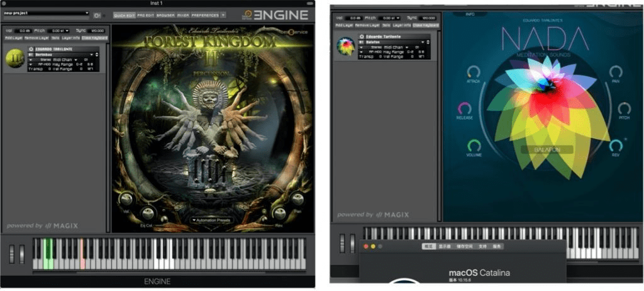Click the Release knob in NADA panel

coord(465,109)
